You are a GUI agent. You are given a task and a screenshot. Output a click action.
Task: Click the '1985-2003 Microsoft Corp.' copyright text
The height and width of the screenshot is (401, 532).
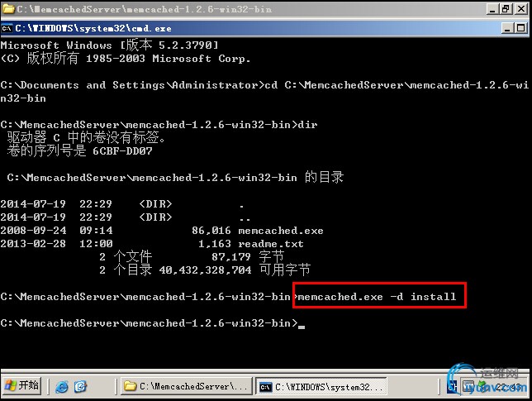[168, 59]
